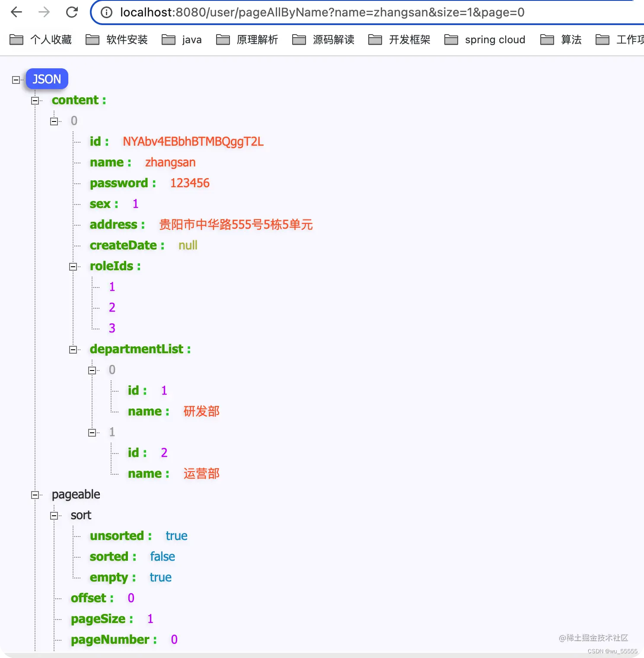The height and width of the screenshot is (658, 644).
Task: Click the folder icon next to 原理解析
Action: coord(223,39)
